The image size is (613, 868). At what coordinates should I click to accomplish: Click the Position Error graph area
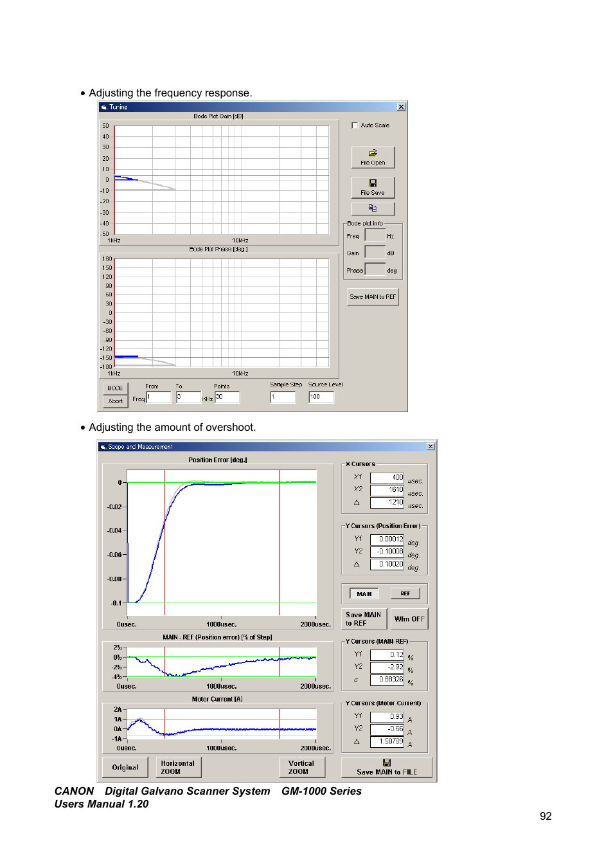222,543
